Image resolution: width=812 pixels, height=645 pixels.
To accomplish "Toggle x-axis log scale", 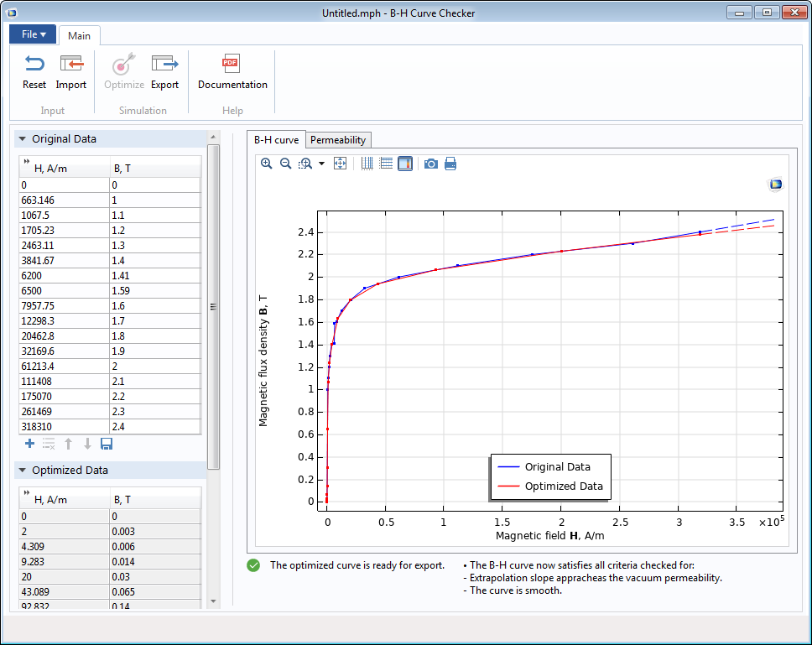I will click(367, 164).
